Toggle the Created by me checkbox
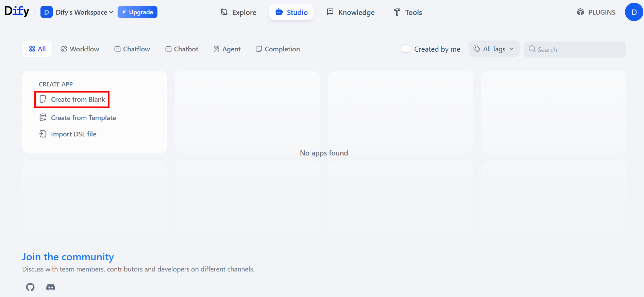Screen dimensions: 644x297 tap(406, 49)
